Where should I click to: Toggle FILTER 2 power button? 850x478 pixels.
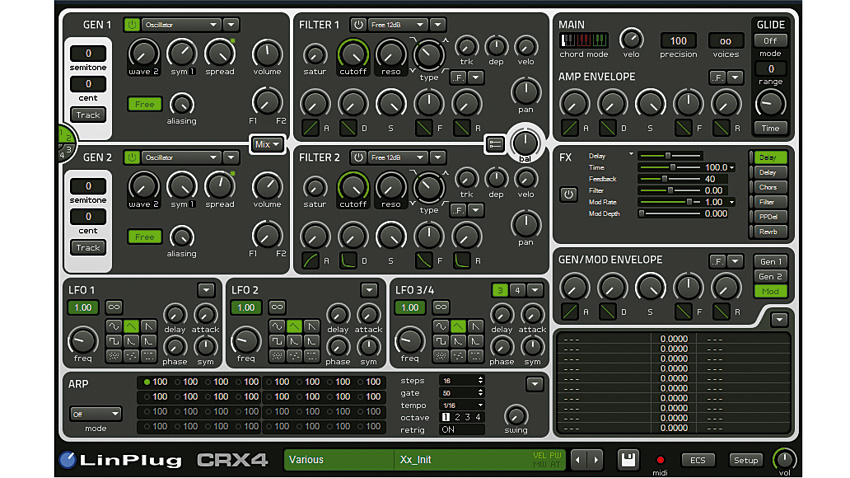click(x=358, y=157)
